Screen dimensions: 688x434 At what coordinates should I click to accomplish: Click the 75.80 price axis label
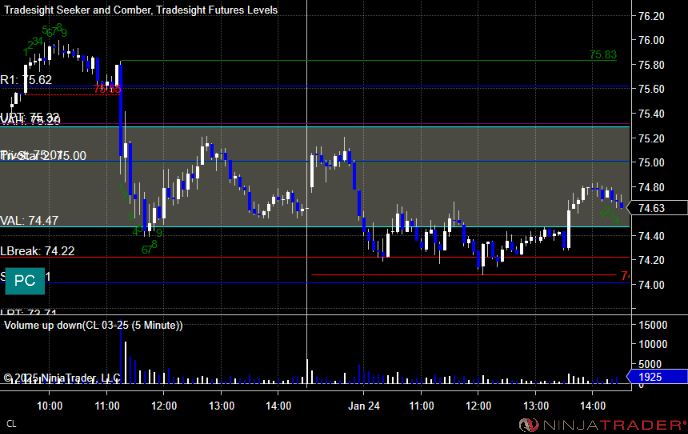(651, 65)
